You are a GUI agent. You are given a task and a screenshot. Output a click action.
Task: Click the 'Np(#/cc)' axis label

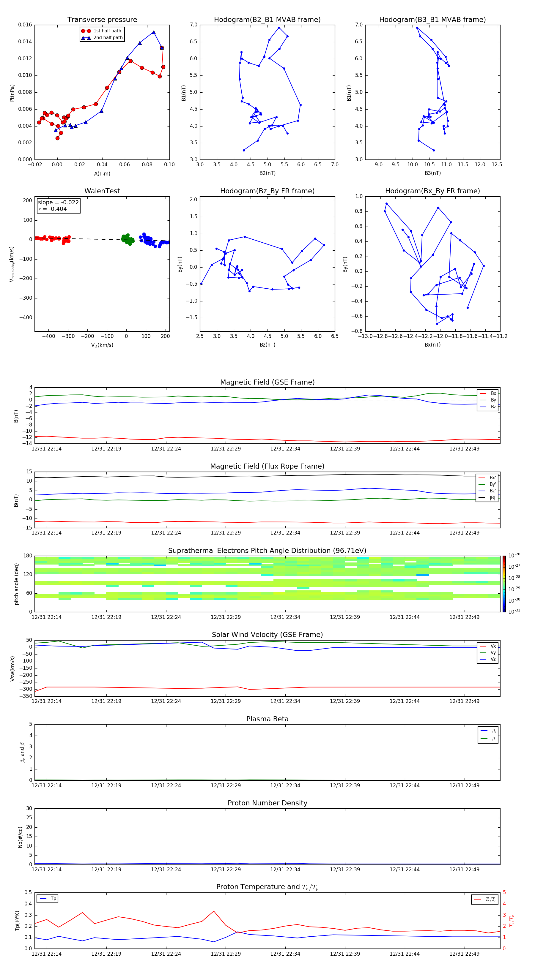[20, 837]
